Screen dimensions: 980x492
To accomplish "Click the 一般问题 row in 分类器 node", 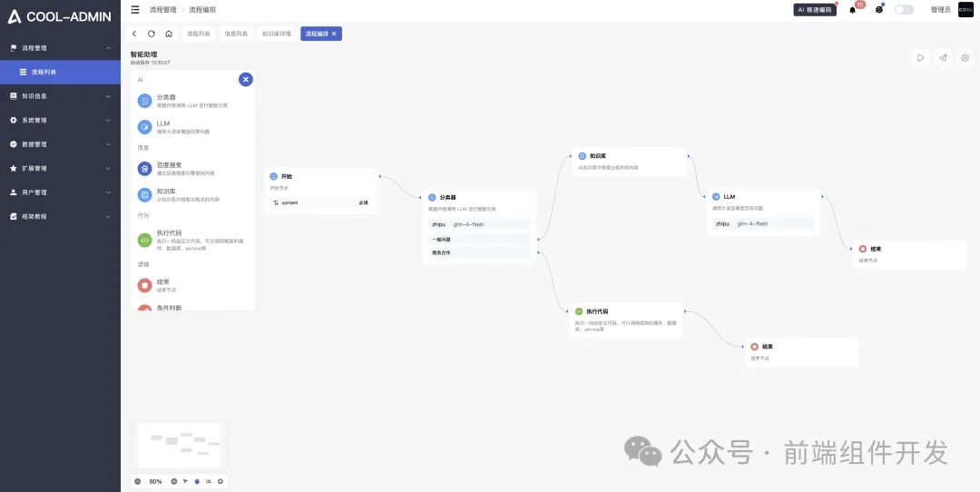I will [479, 239].
